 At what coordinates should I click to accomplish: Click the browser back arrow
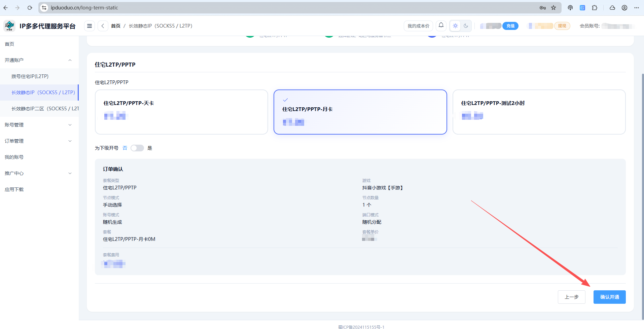pyautogui.click(x=6, y=8)
